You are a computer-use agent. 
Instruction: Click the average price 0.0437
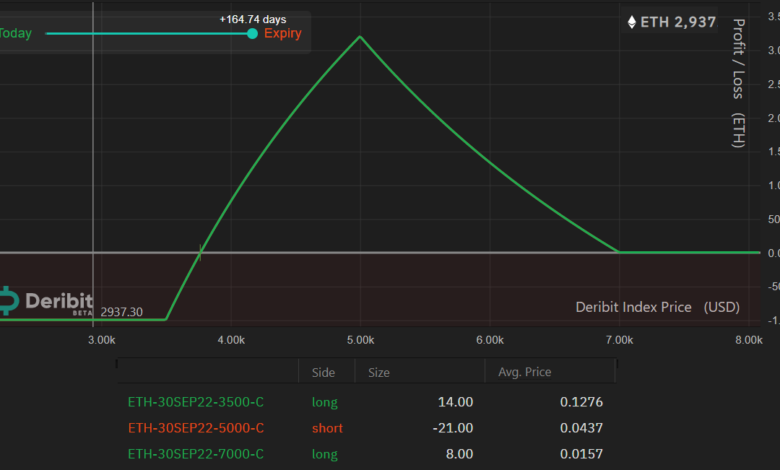(581, 428)
